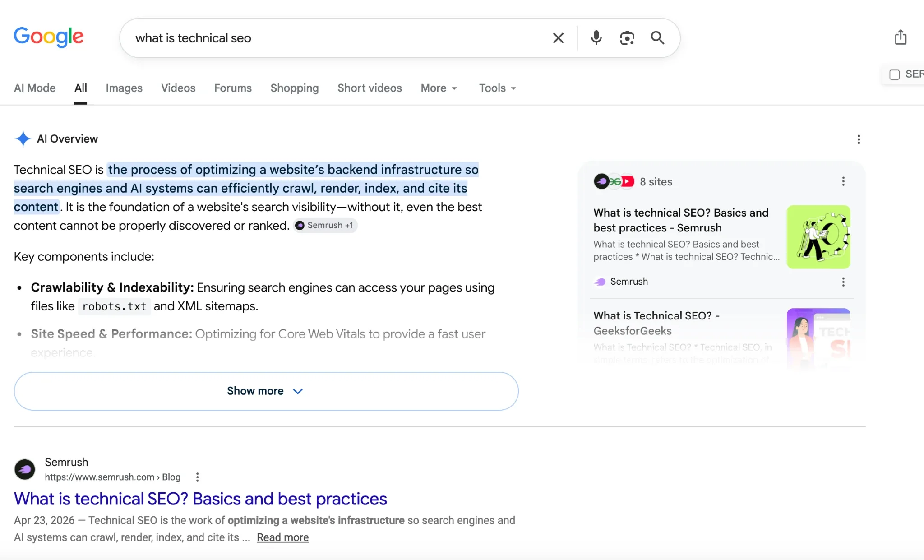Screen dimensions: 924x560
Task: Select the All results tab
Action: coord(81,88)
